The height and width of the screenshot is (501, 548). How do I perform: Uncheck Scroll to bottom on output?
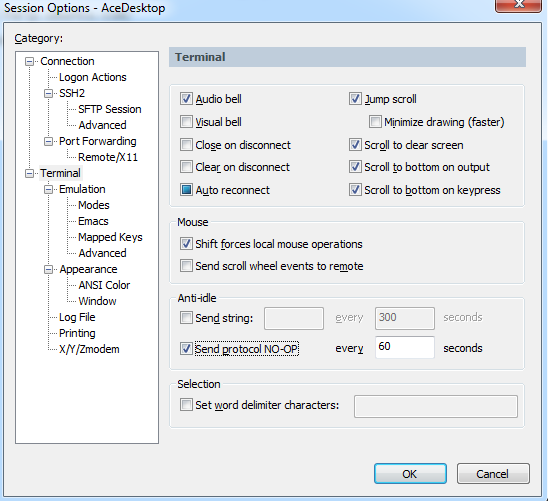pyautogui.click(x=355, y=167)
